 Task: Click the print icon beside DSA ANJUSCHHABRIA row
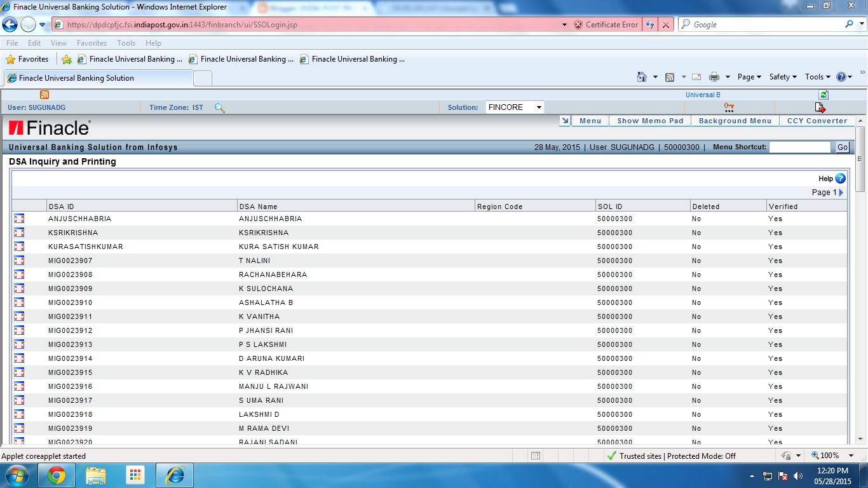18,219
